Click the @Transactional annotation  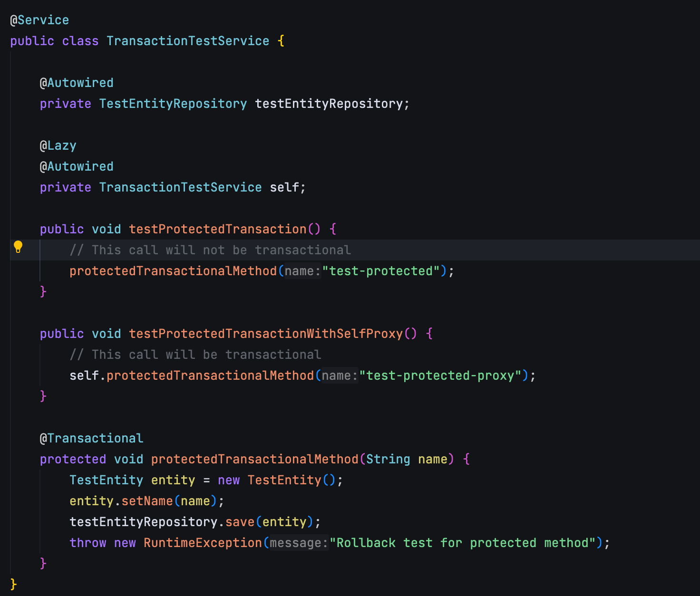(91, 438)
